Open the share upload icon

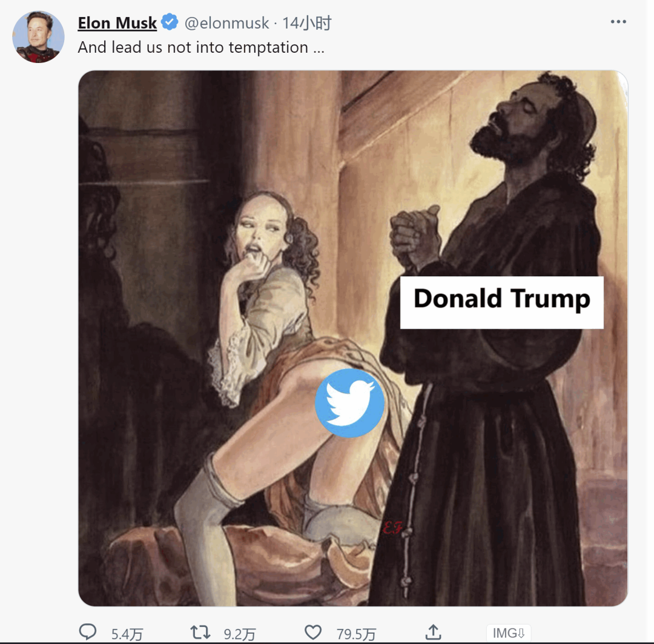coord(433,632)
